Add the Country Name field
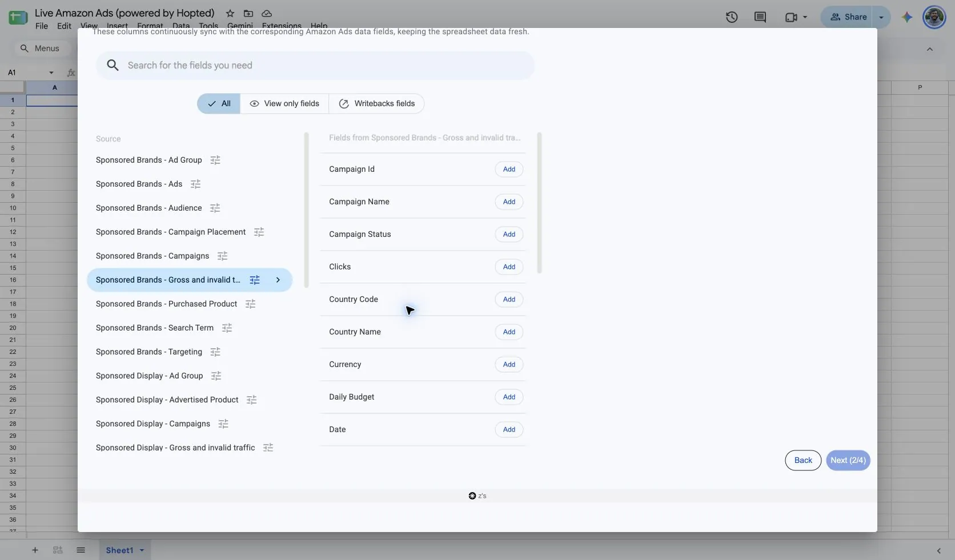 509,332
